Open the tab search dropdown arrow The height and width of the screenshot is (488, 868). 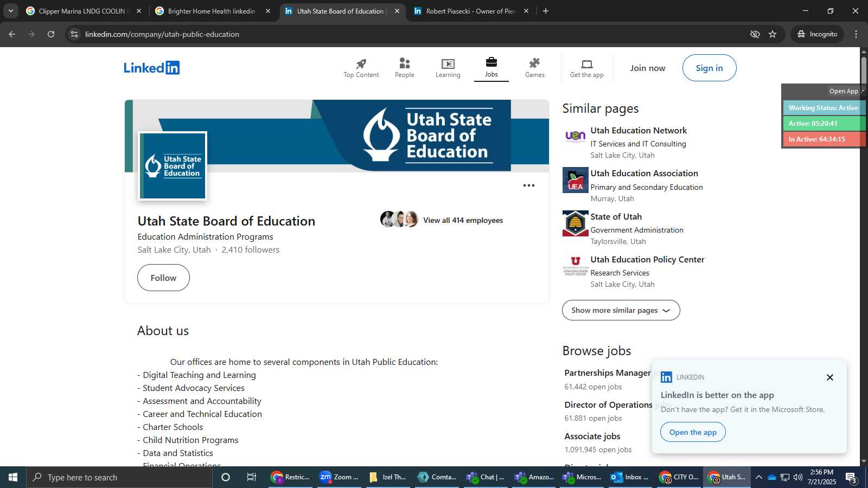10,11
